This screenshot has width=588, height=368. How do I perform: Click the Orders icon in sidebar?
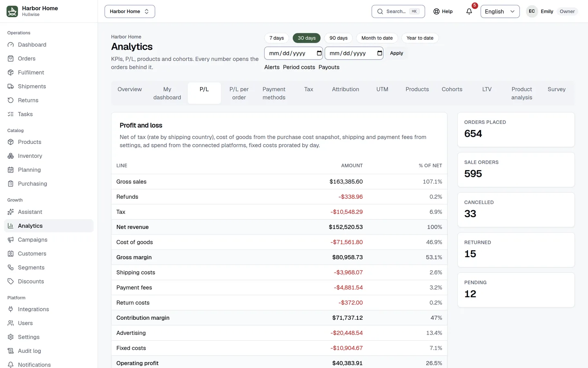coord(11,58)
